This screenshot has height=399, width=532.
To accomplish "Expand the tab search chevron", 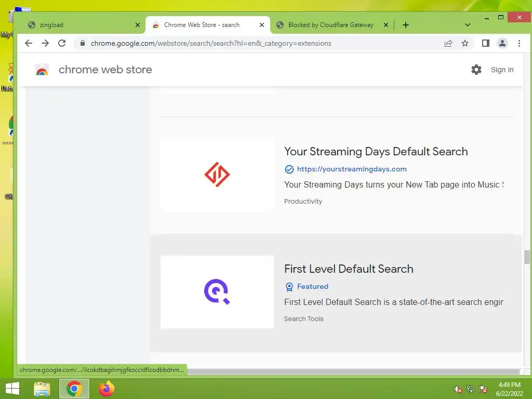I will pos(467,25).
